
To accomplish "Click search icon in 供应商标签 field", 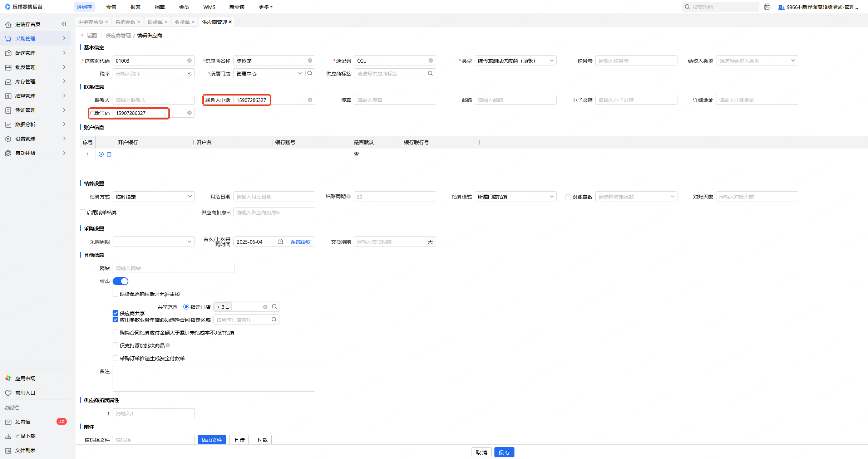I will pos(430,73).
